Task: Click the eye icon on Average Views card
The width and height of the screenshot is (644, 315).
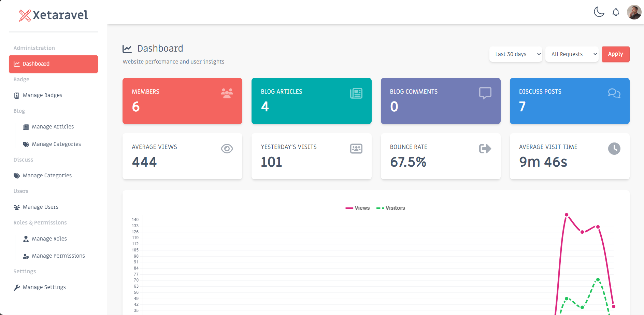Action: click(227, 148)
